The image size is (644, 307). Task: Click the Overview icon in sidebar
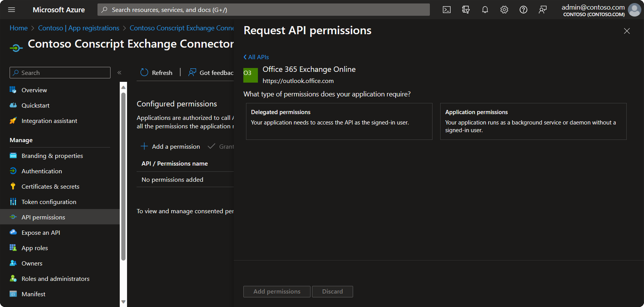(x=13, y=90)
